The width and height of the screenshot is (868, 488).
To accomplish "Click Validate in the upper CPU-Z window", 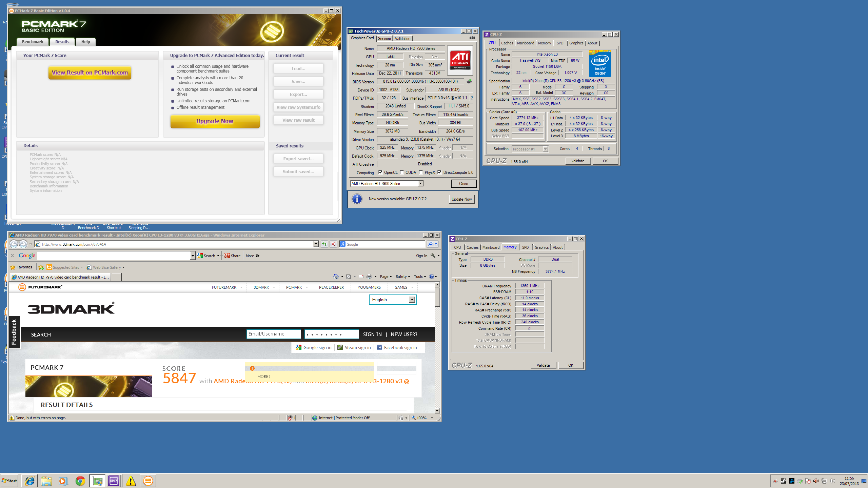I will pos(578,161).
